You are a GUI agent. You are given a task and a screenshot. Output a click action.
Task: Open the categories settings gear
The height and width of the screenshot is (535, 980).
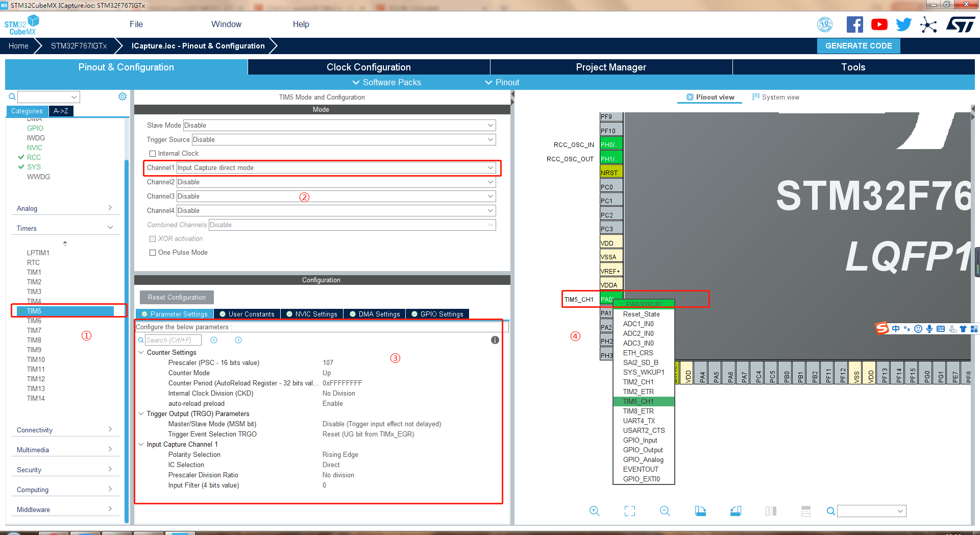[122, 96]
